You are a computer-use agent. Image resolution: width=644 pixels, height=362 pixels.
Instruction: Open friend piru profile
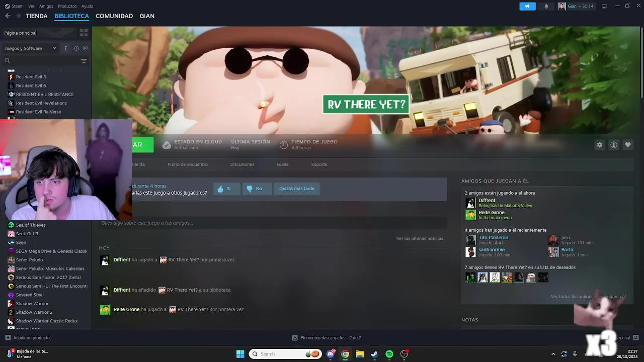click(x=565, y=238)
